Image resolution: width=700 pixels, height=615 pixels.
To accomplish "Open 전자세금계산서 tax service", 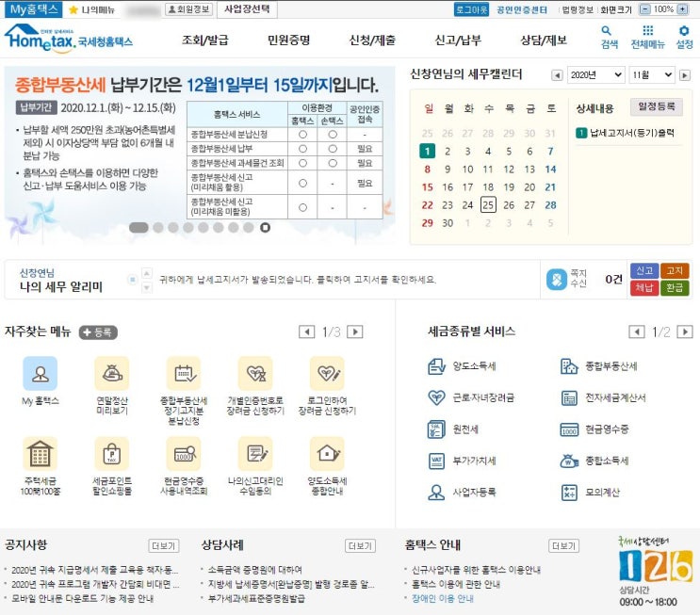I will click(x=603, y=397).
